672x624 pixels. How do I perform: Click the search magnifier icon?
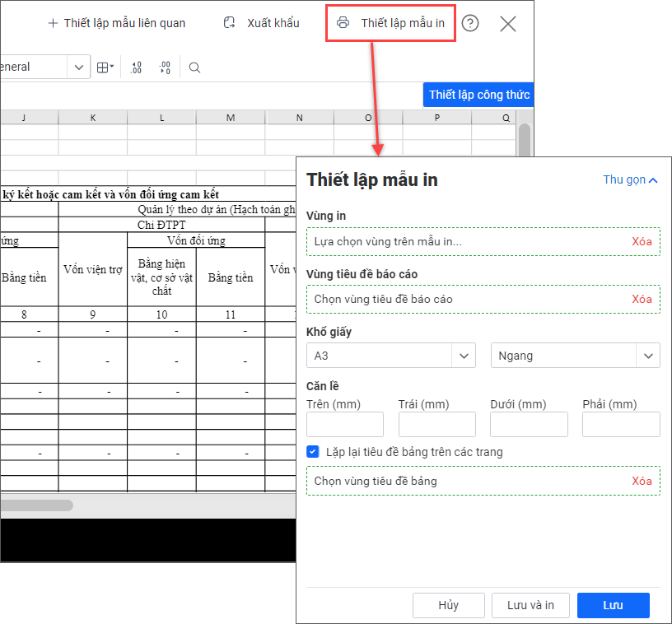point(194,68)
